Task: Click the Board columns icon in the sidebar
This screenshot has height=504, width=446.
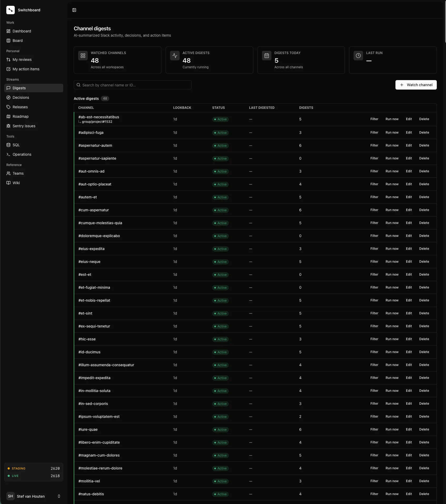Action: tap(8, 41)
